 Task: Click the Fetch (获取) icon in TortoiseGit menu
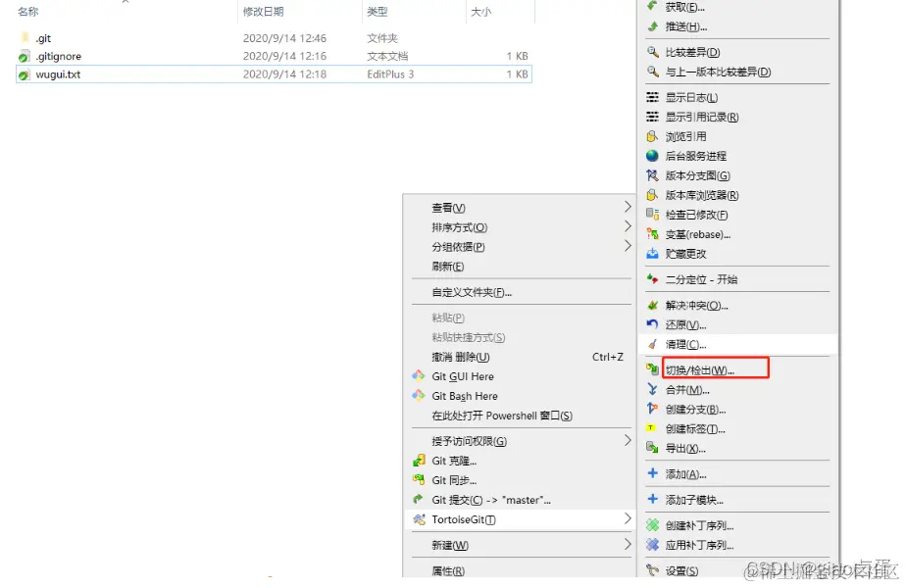point(652,5)
